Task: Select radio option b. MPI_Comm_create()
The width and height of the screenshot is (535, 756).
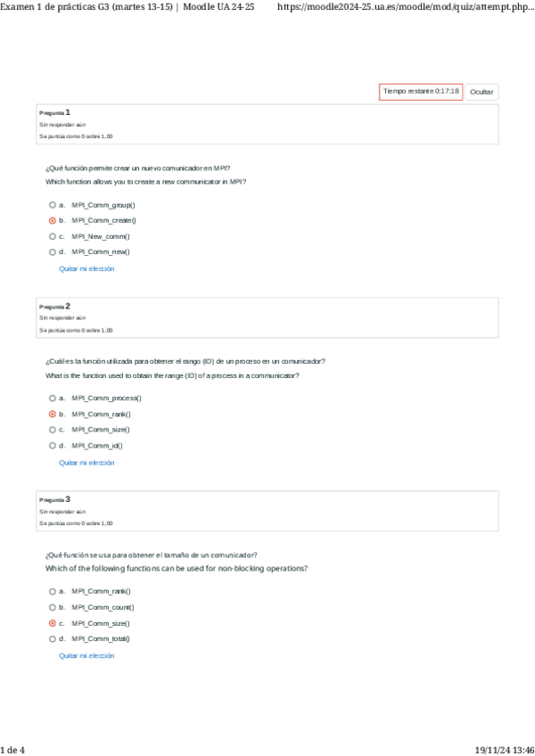Action: pos(53,220)
